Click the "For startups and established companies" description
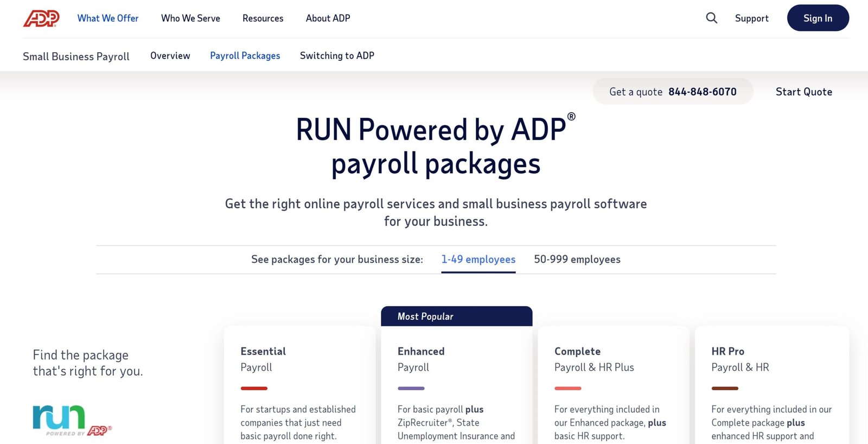The image size is (868, 444). (298, 423)
